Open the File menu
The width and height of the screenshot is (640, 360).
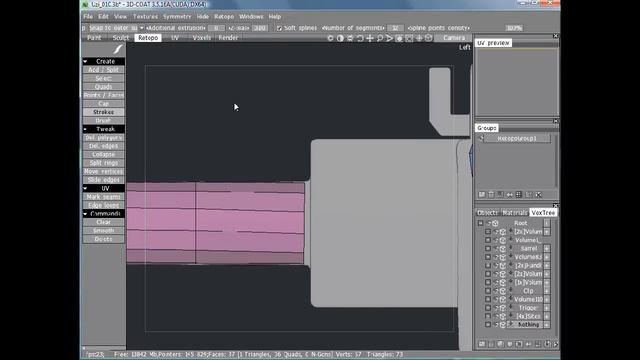(x=88, y=17)
